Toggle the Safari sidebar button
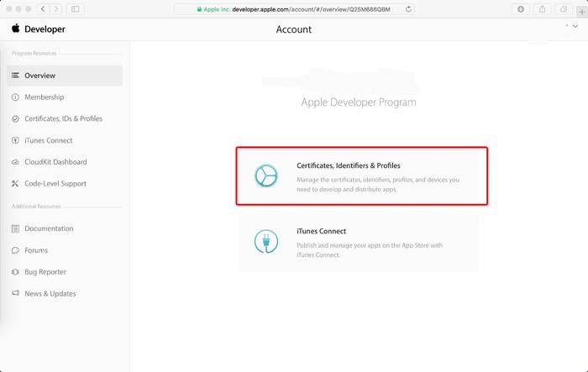 click(x=75, y=8)
